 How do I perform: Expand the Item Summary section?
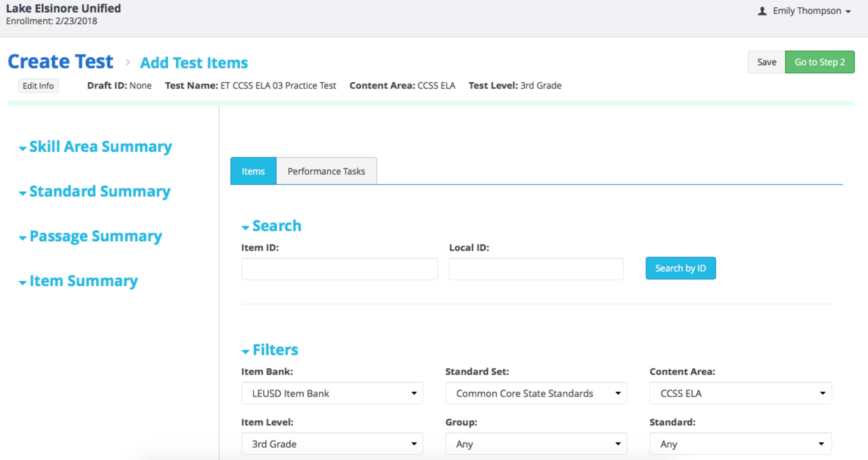click(x=83, y=281)
